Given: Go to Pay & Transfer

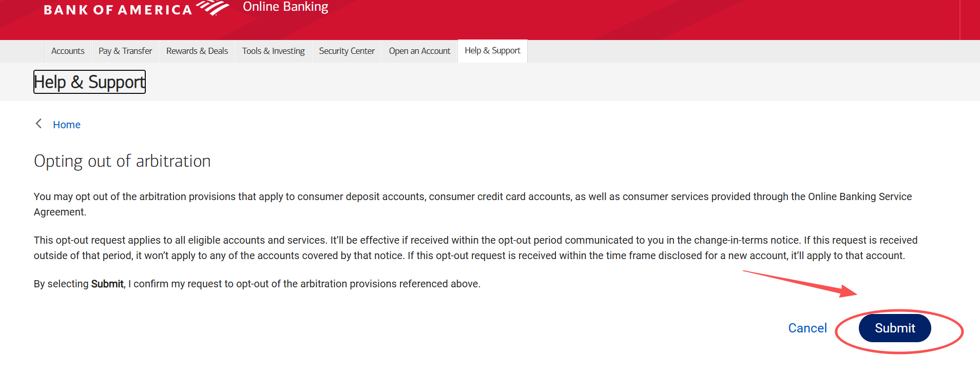Looking at the screenshot, I should pos(125,51).
